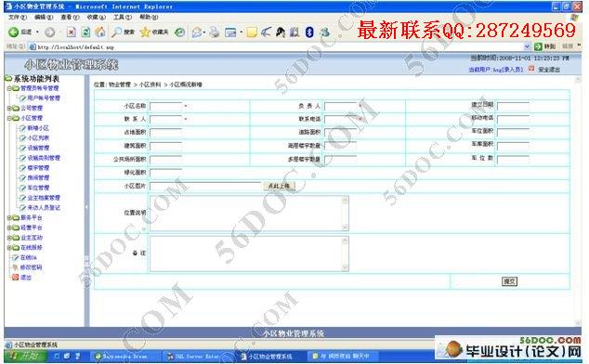This screenshot has height=364, width=589.
Task: Click the Home icon in toolbar
Action: 100,32
